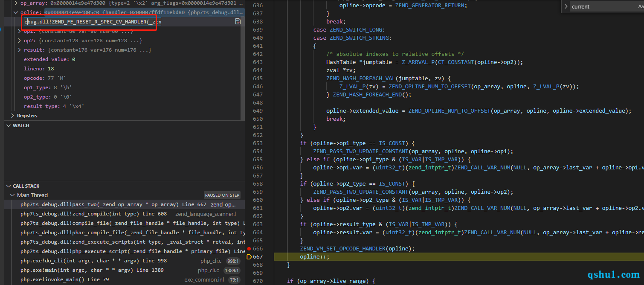Click the 'HashTable *jumptable' declaration line

pos(424,62)
